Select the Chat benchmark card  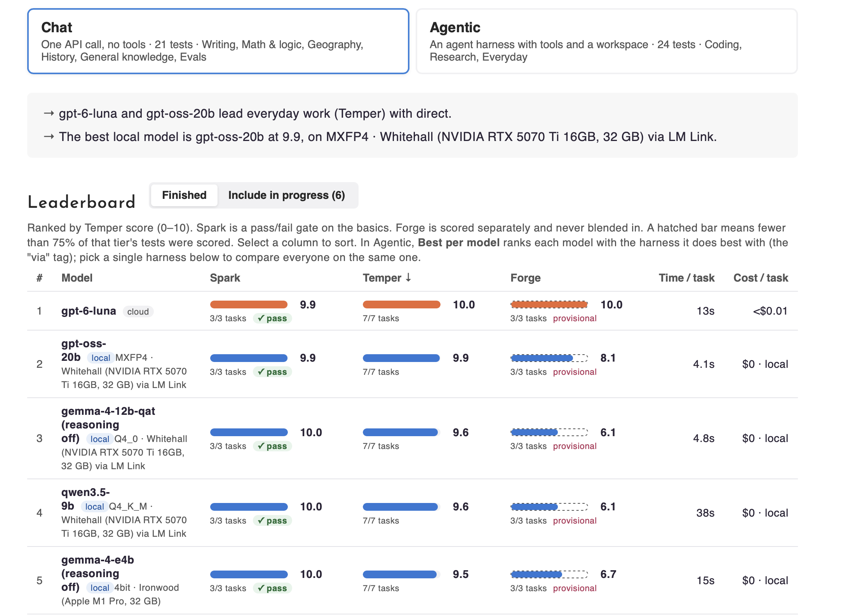coord(218,41)
